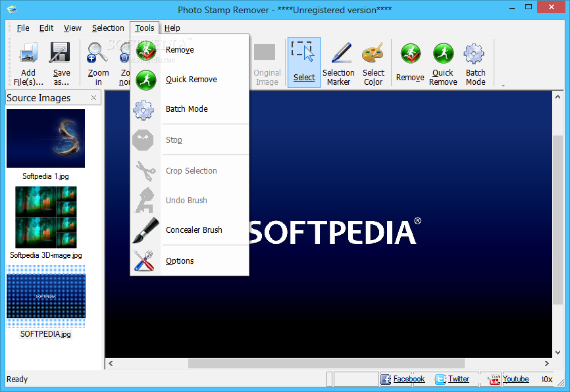Click the Facebook icon in status bar
570x392 pixels.
coord(386,380)
